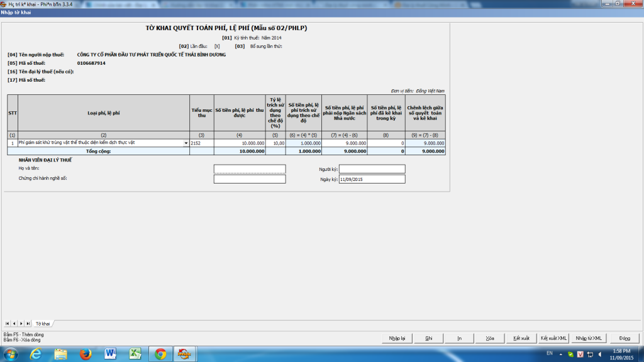Expand the fee type dropdown in row 1
The height and width of the screenshot is (362, 644).
click(186, 143)
